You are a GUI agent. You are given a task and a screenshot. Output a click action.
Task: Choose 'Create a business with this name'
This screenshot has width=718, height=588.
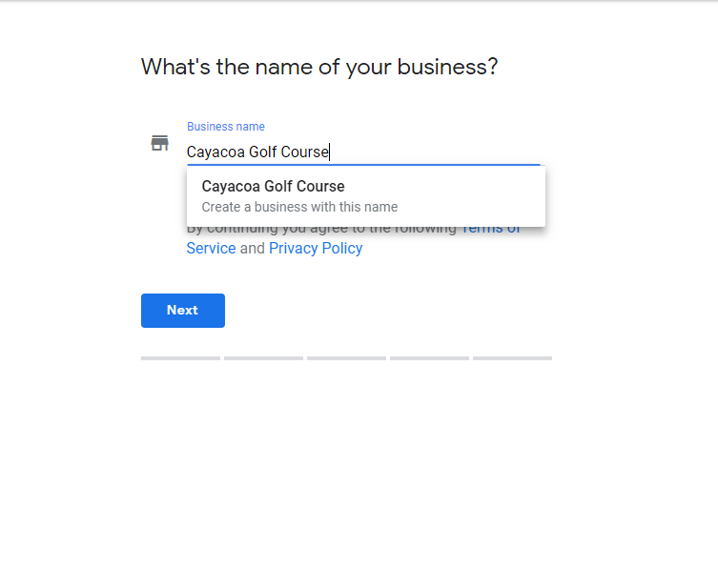pyautogui.click(x=299, y=207)
